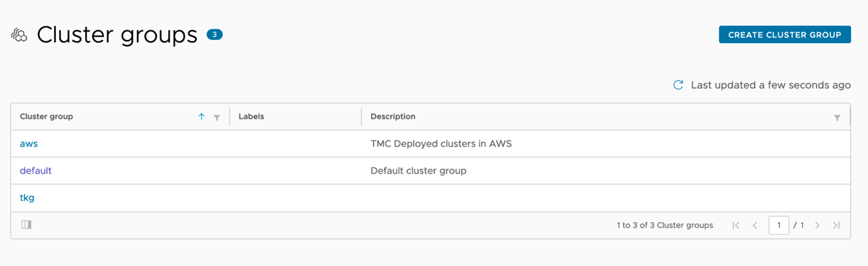Click the Labels column header
This screenshot has height=266, width=868.
(x=251, y=117)
